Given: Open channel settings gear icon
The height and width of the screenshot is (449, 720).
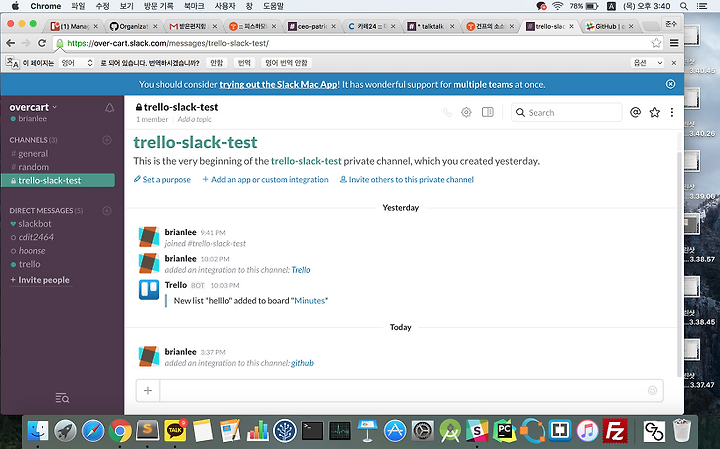Looking at the screenshot, I should [x=466, y=112].
